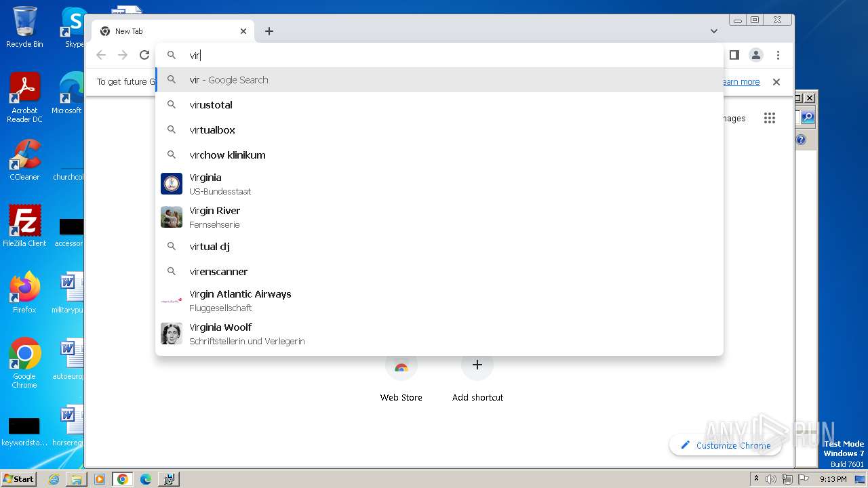Select Virgin Atlantic Airways suggestion
The image size is (868, 488).
[x=439, y=300]
